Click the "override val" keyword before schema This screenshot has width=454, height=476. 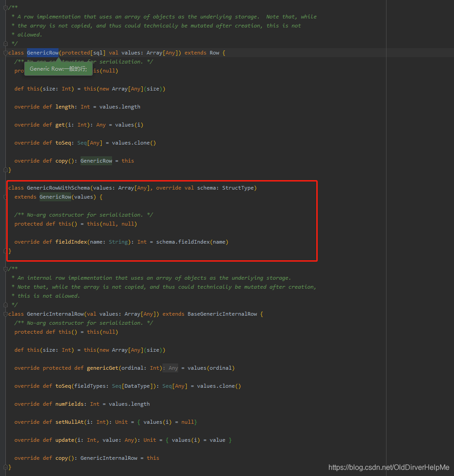(175, 188)
